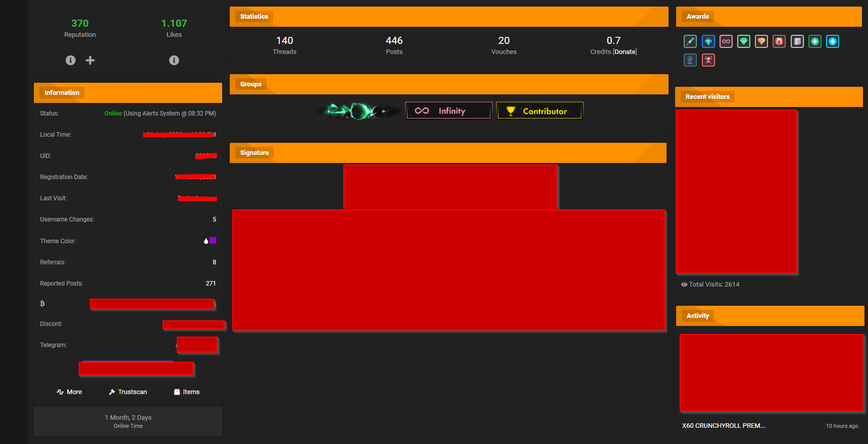This screenshot has height=444, width=868.
Task: Select the blue diamond award badge
Action: point(708,41)
